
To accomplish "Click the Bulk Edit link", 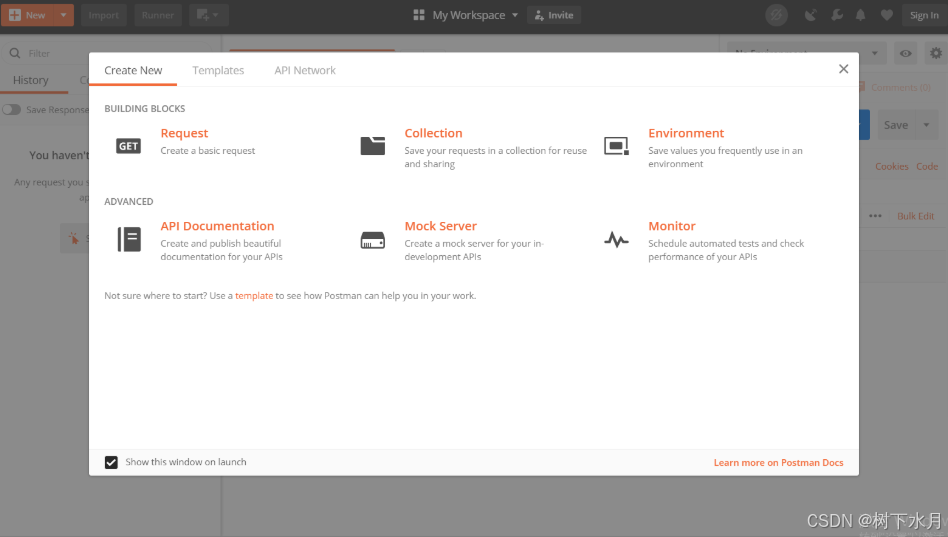I will (x=915, y=216).
